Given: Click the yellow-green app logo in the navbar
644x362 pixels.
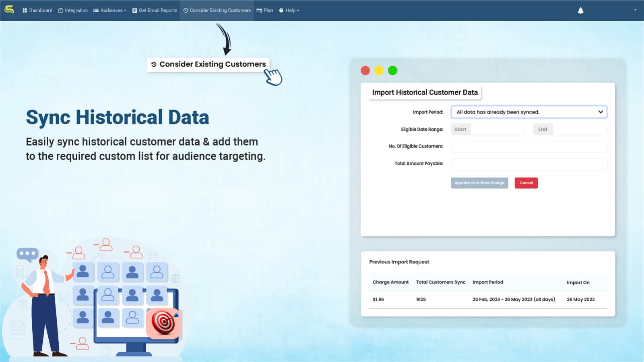Looking at the screenshot, I should pos(9,10).
